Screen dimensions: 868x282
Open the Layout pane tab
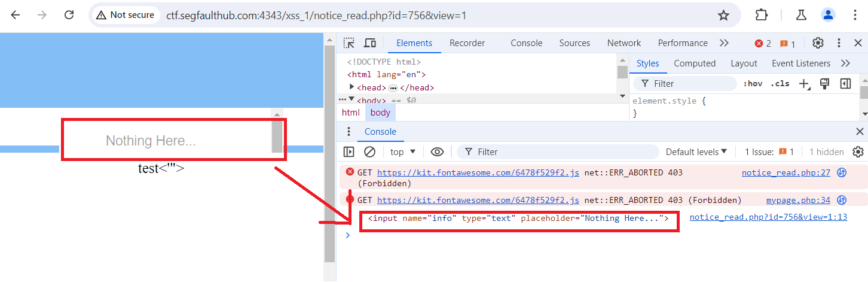pyautogui.click(x=744, y=63)
